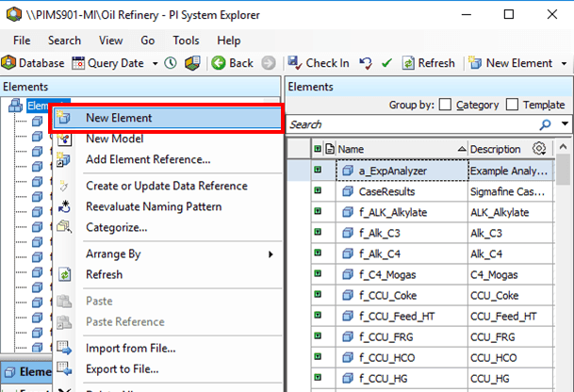
Task: Select Import from File... option
Action: [128, 348]
